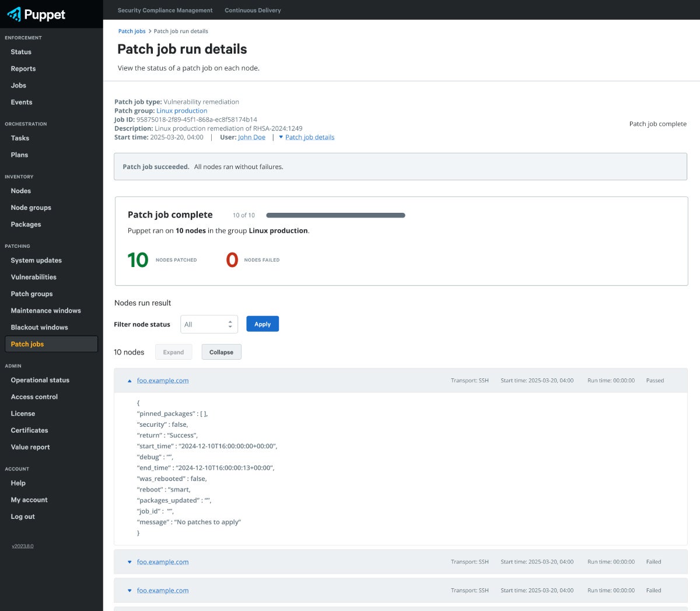Go to Vulnerabilities in the sidebar
Image resolution: width=700 pixels, height=611 pixels.
tap(34, 277)
